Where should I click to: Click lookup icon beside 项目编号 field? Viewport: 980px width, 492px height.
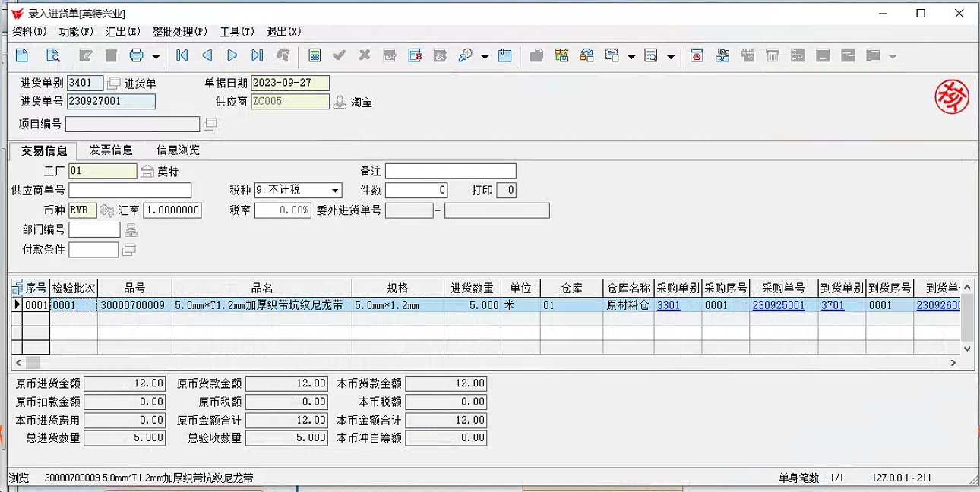click(210, 124)
